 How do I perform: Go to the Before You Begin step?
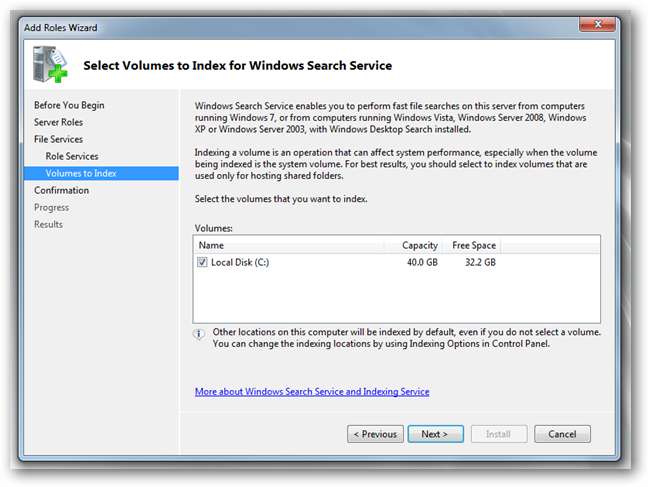click(x=69, y=105)
